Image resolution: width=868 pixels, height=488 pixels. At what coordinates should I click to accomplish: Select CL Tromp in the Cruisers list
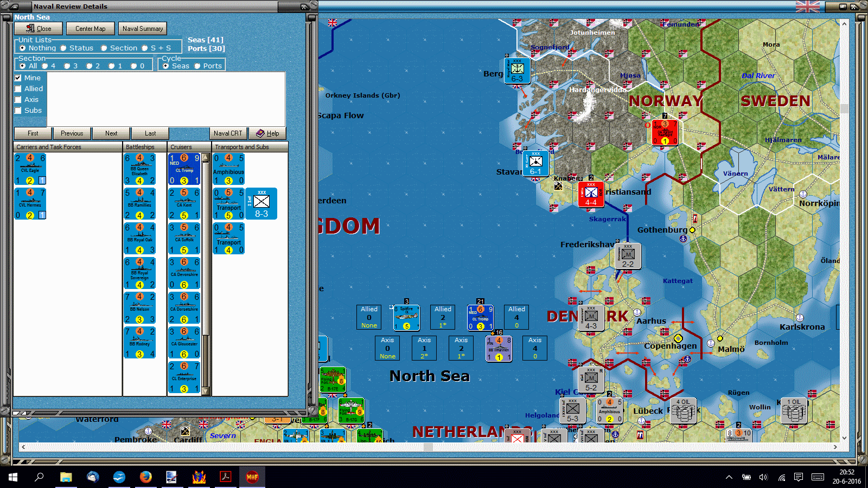[x=184, y=169]
